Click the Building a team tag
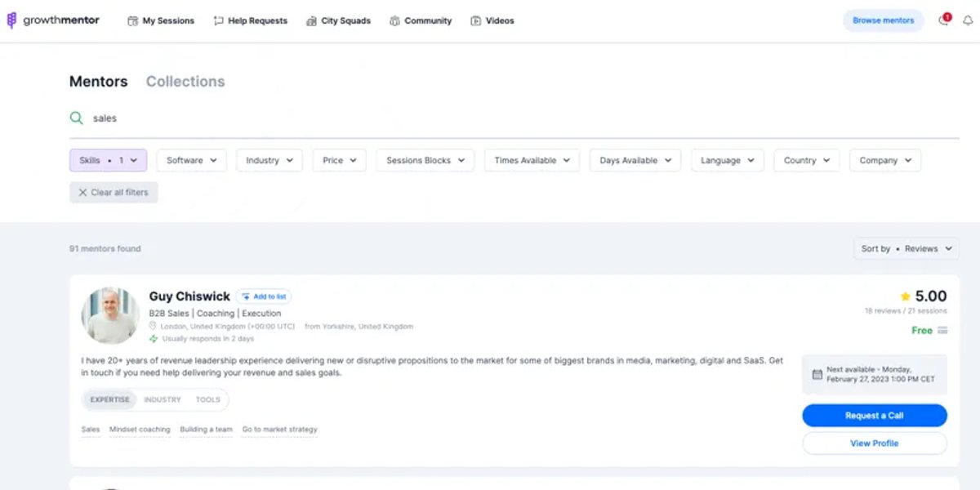This screenshot has height=490, width=980. pos(206,430)
